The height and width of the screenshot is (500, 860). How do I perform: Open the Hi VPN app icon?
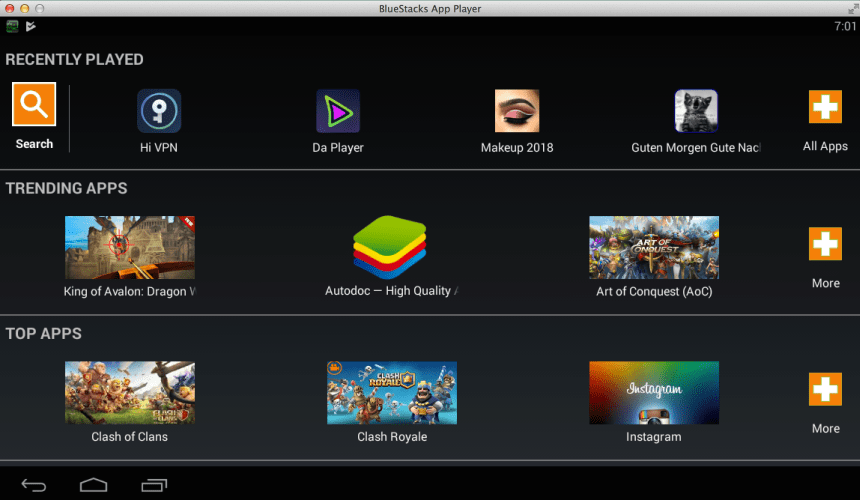click(159, 111)
